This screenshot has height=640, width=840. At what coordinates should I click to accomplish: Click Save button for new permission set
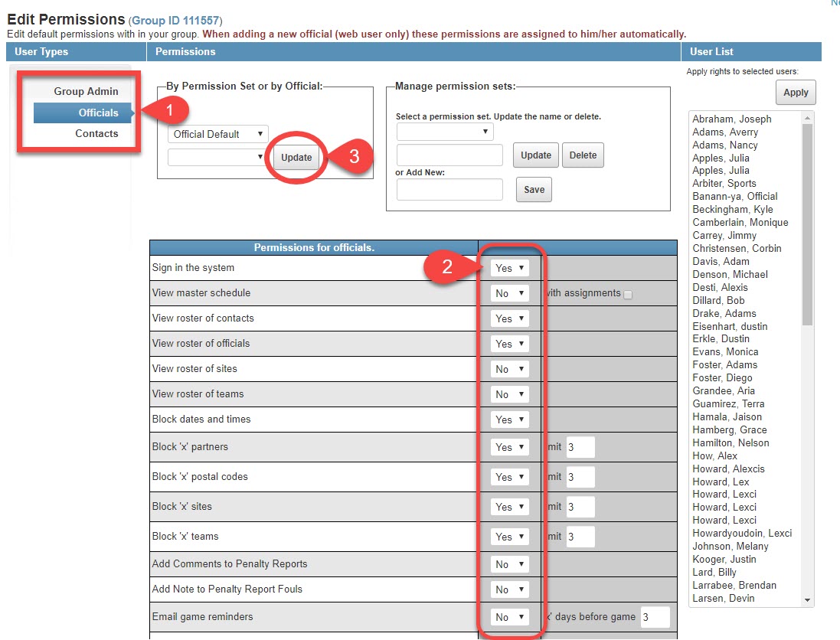[534, 190]
